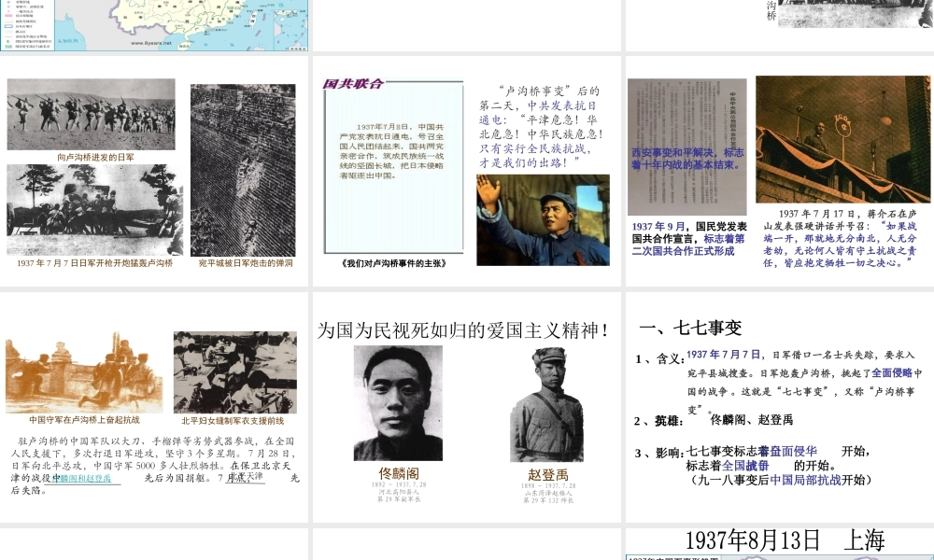
Task: Click the heading 一、七七事变
Action: (690, 328)
